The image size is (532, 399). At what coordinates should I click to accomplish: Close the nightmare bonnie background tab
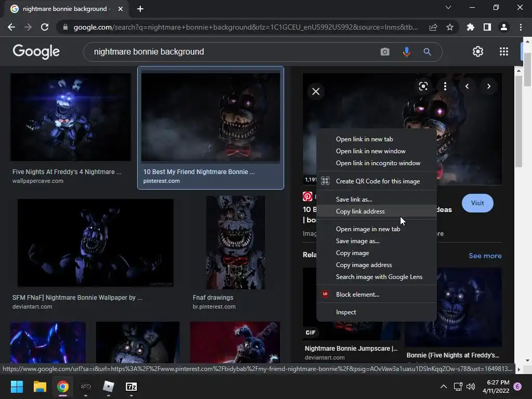pyautogui.click(x=121, y=9)
